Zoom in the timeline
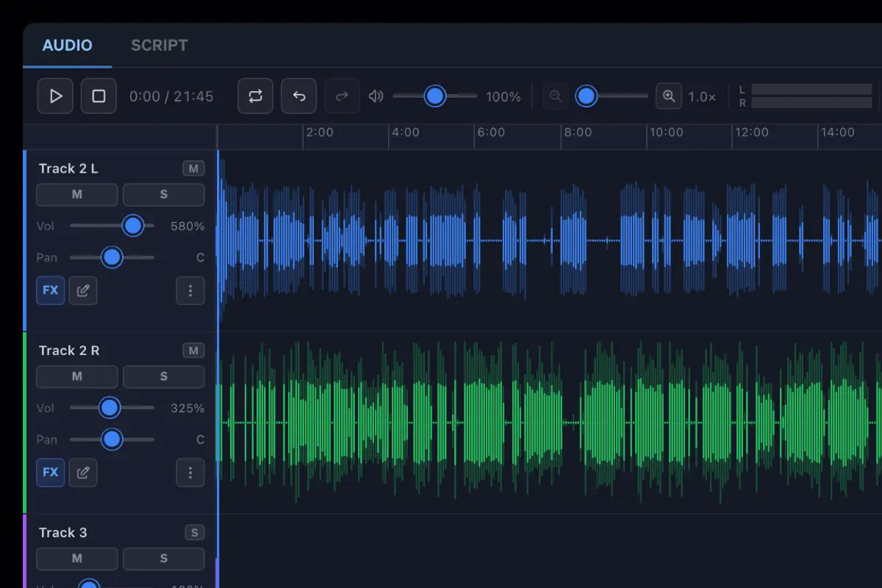Screen dimensions: 882x588 669,96
